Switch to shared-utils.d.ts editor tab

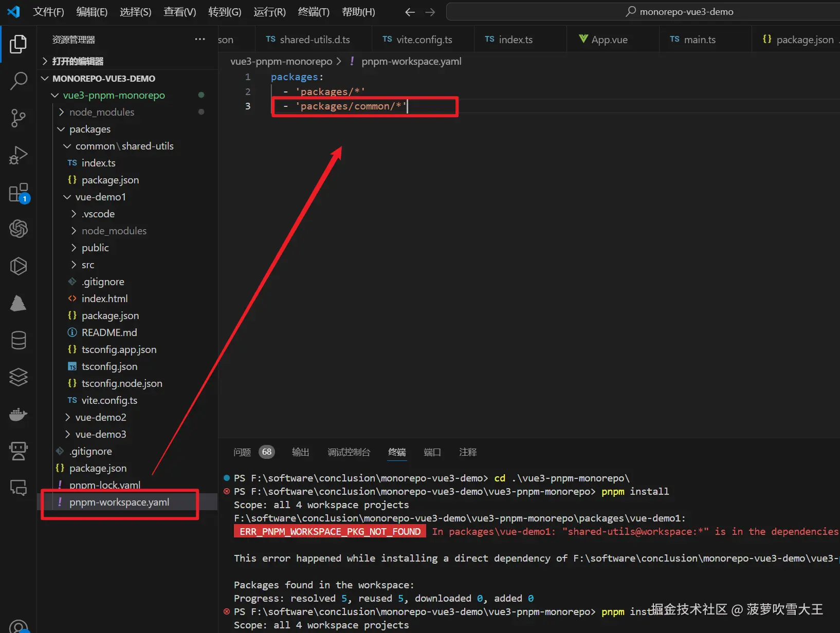(314, 40)
